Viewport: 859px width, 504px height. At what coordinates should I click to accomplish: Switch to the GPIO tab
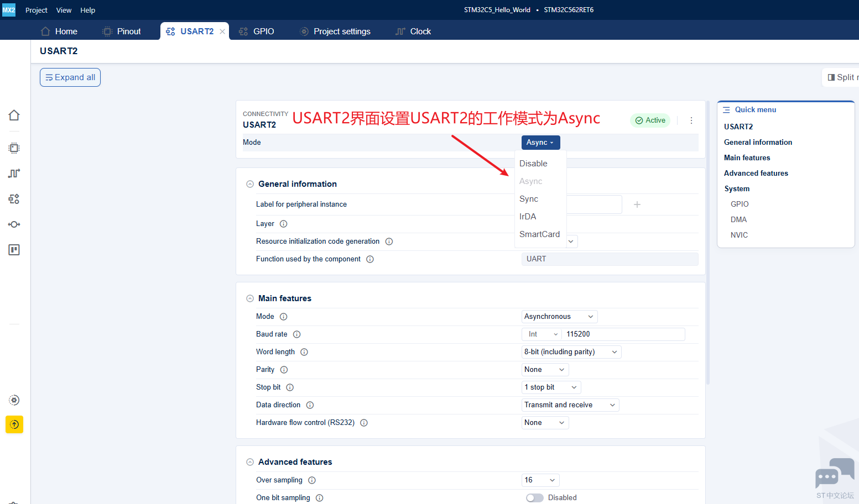(257, 32)
